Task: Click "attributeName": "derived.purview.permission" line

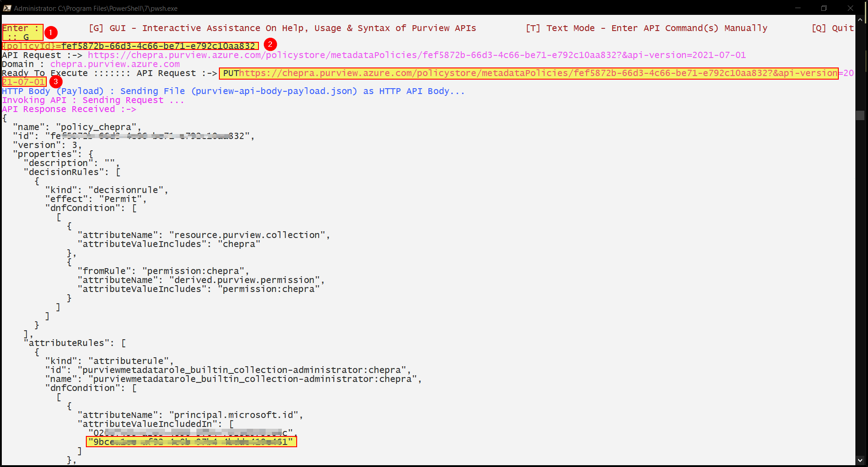Action: coord(201,280)
